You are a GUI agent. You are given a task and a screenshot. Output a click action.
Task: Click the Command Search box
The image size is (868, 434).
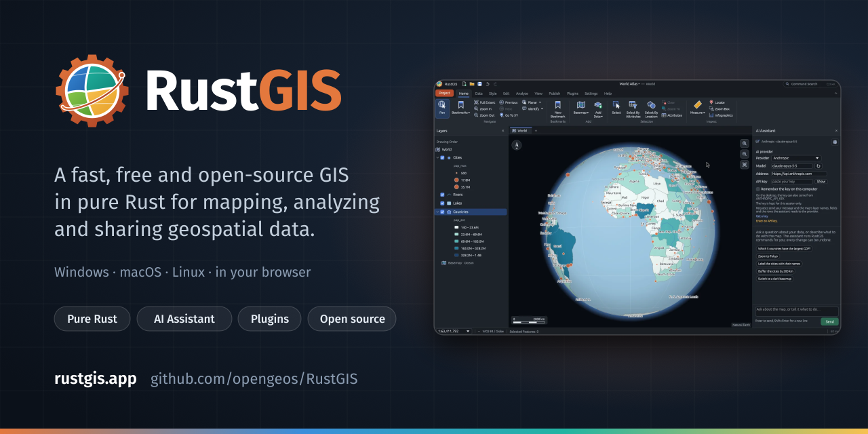click(x=810, y=84)
